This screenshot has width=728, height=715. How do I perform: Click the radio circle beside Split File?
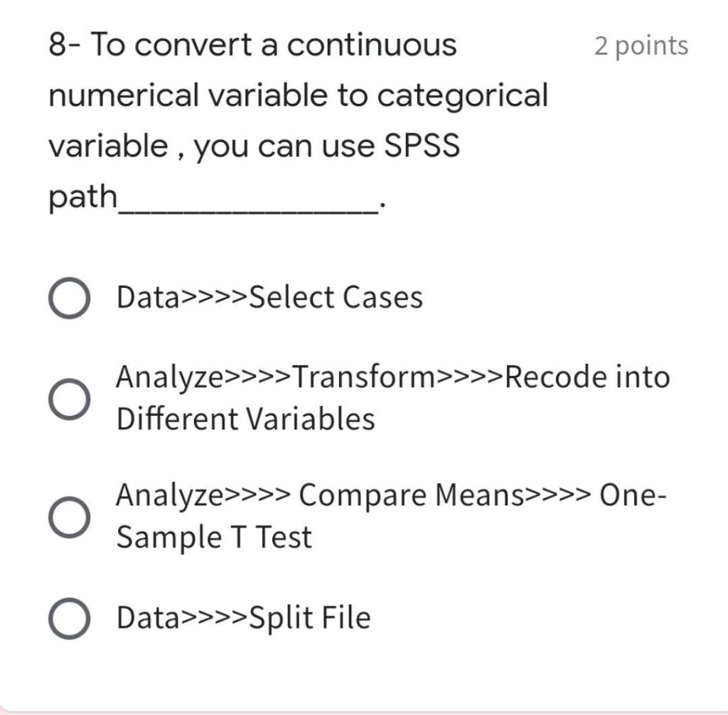[x=69, y=617]
